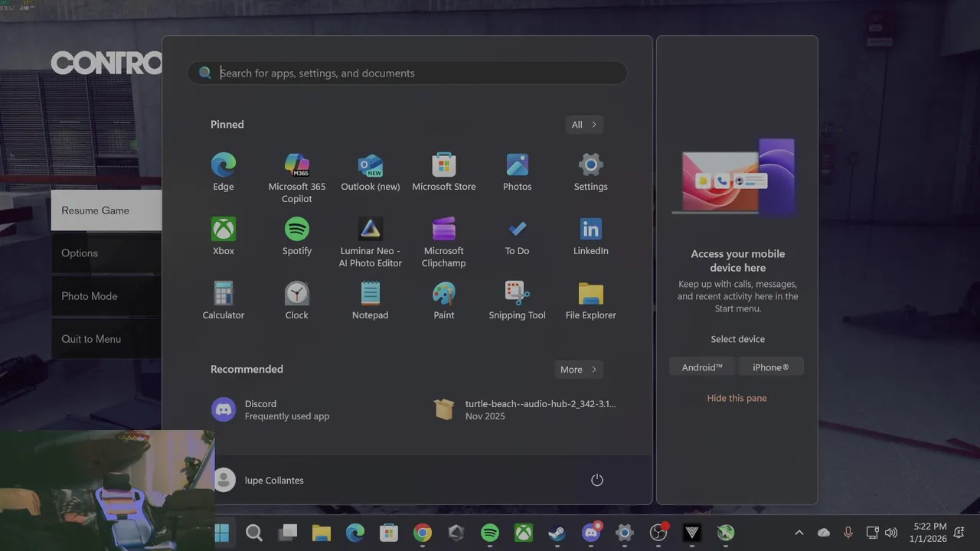The height and width of the screenshot is (551, 980).
Task: Open Task View on the taskbar
Action: tap(288, 533)
